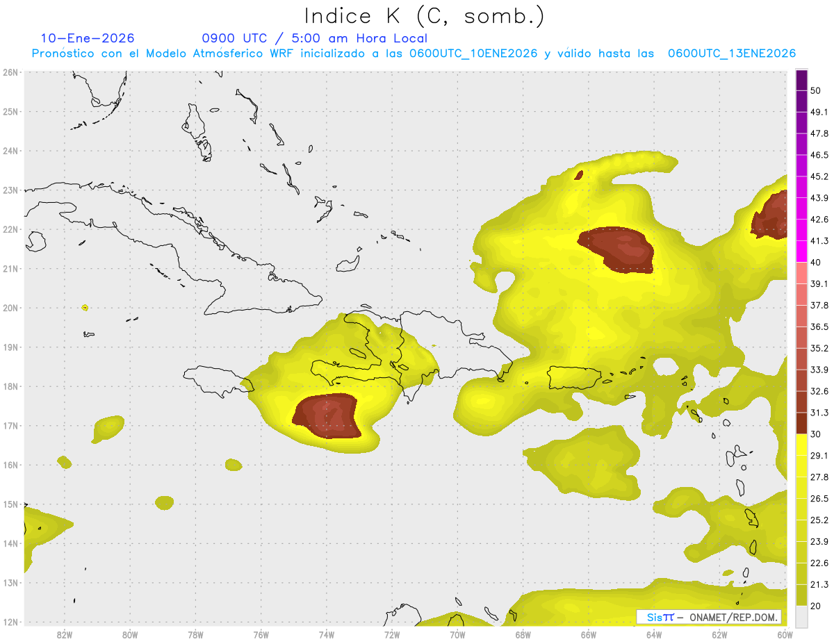Viewport: 834px width, 644px height.
Task: Click the color bar label '30'
Action: pos(816,434)
